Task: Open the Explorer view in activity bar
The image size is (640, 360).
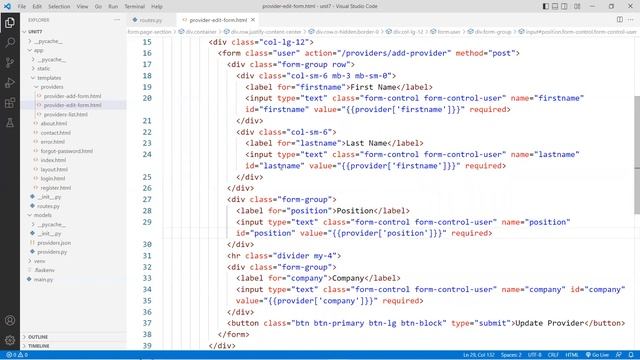Action: (x=10, y=22)
